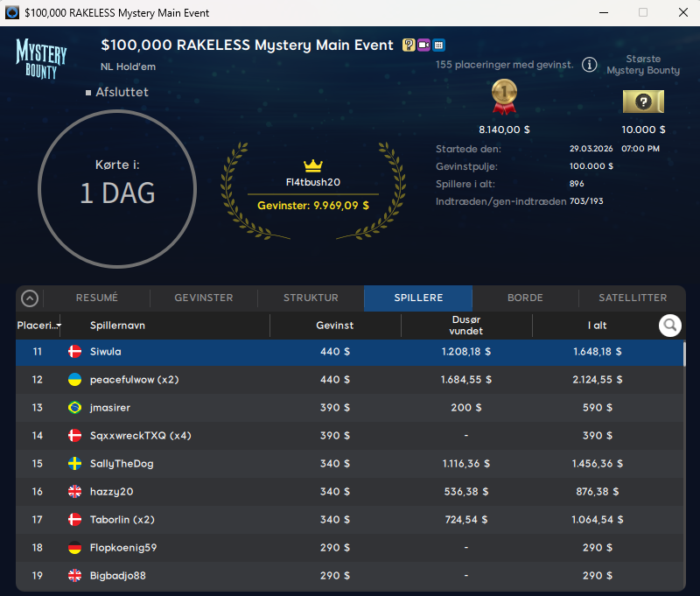This screenshot has width=700, height=596.
Task: Open the Satellitter tab
Action: [633, 298]
